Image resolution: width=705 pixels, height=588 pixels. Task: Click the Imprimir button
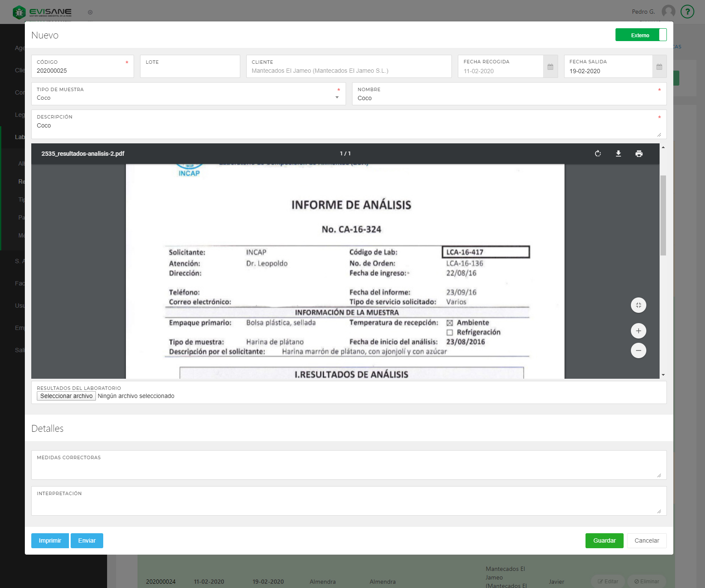pos(50,540)
